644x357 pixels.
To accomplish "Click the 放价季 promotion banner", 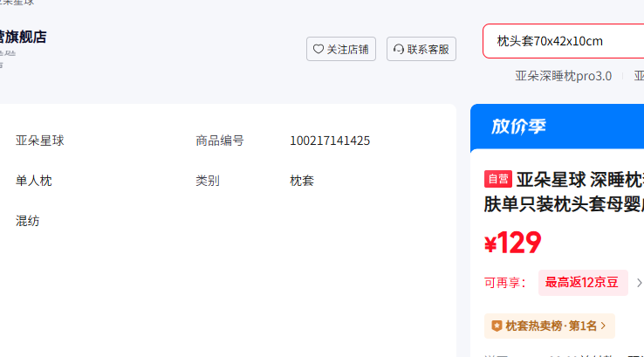I will (557, 127).
